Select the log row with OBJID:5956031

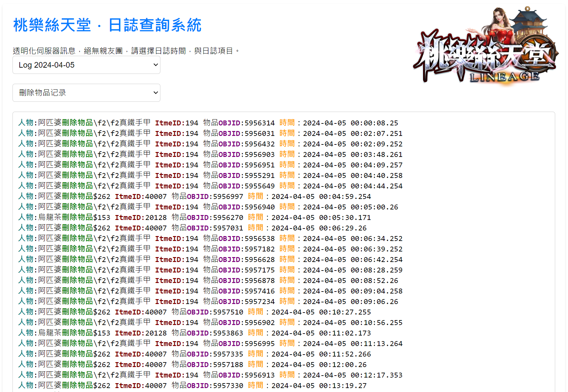[210, 133]
